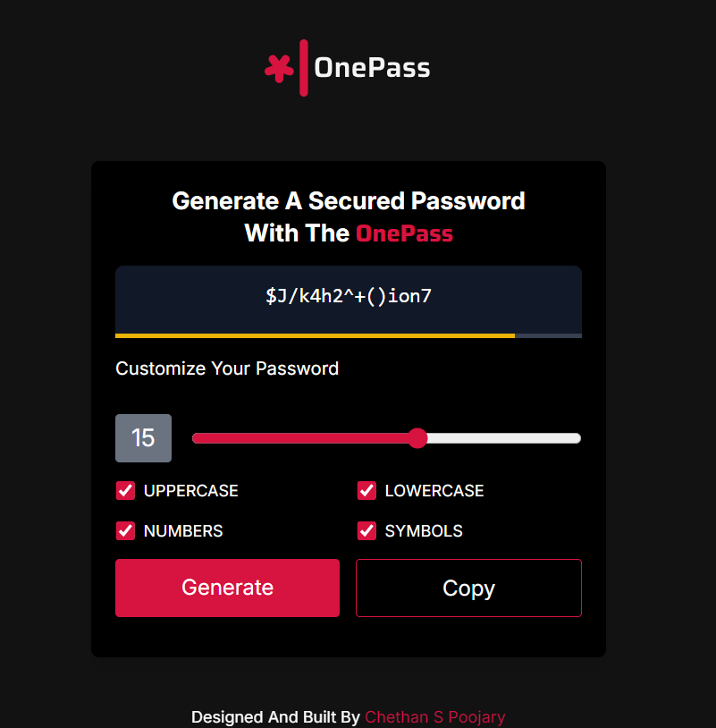This screenshot has width=716, height=728.
Task: Click the red vertical bar in the logo
Action: coord(304,68)
